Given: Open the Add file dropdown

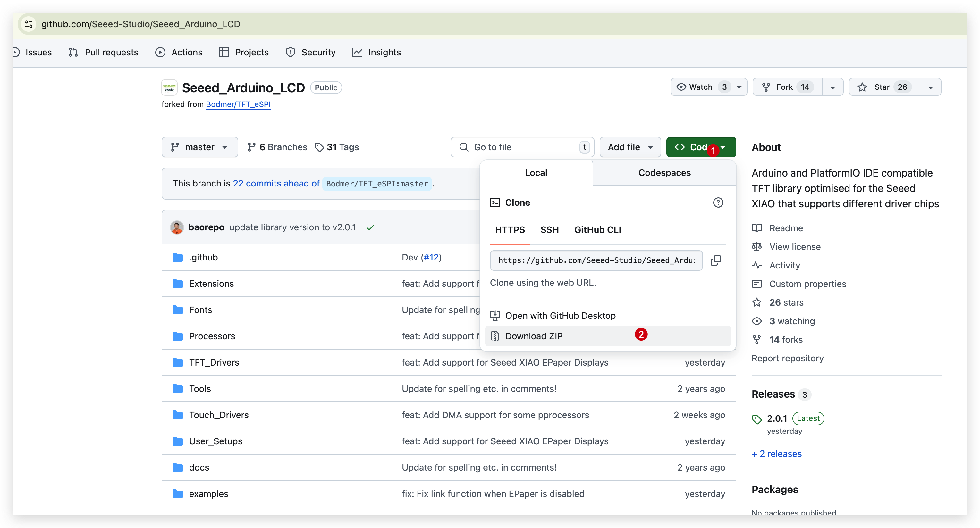Looking at the screenshot, I should [630, 147].
